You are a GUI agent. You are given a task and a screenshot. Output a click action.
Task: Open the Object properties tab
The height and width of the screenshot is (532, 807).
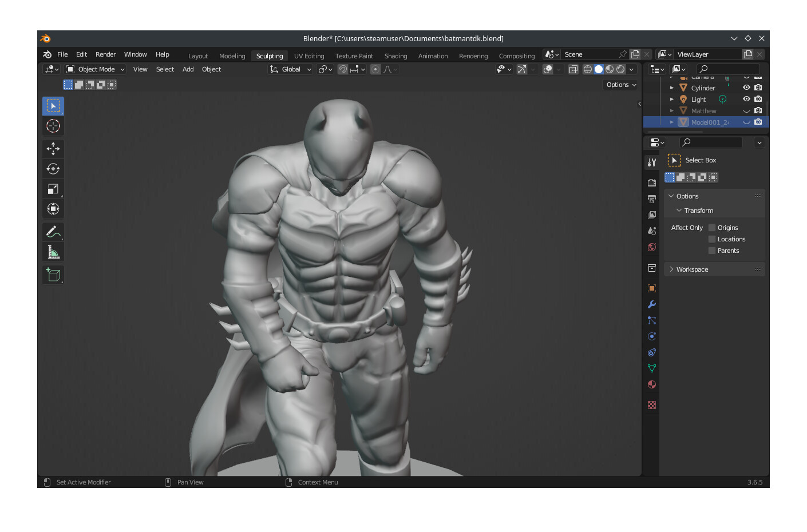coord(652,288)
